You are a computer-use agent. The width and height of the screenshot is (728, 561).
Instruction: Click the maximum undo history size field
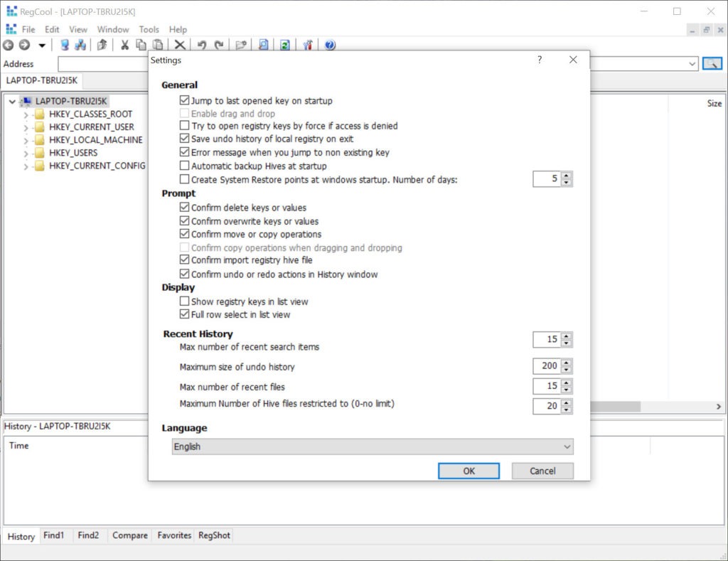click(547, 366)
